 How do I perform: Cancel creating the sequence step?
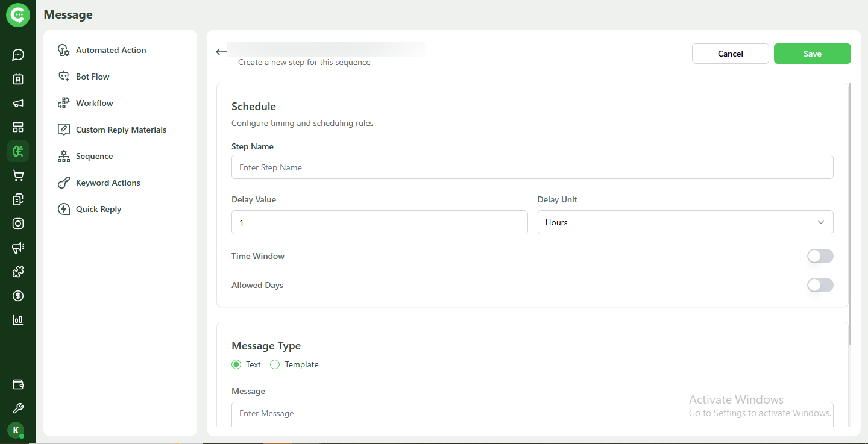[x=730, y=54]
